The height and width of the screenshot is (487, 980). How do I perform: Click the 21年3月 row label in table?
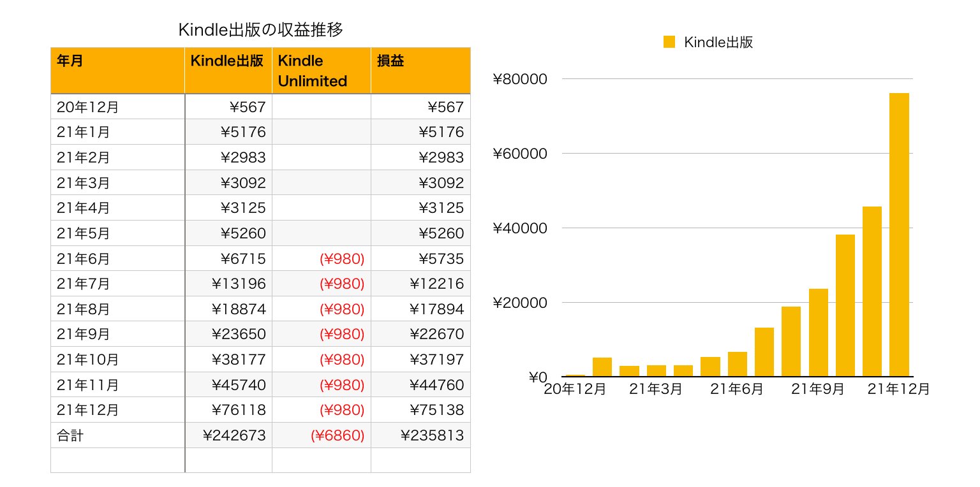click(x=83, y=183)
